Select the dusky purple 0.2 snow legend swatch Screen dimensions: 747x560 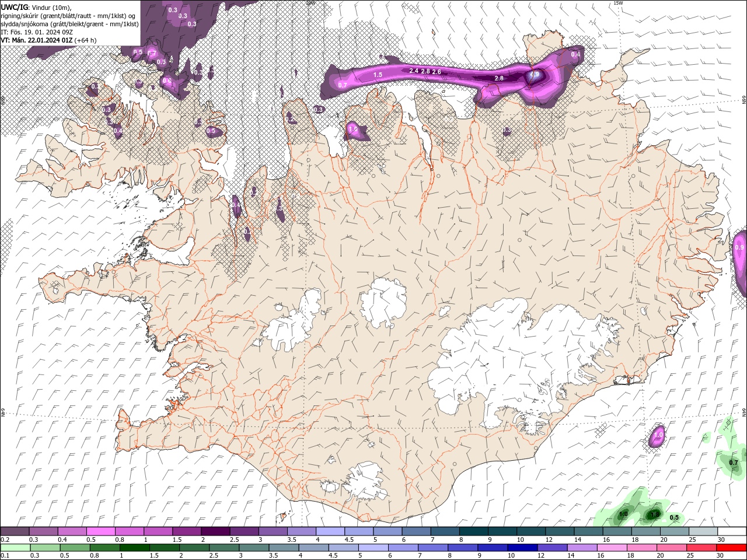point(15,531)
